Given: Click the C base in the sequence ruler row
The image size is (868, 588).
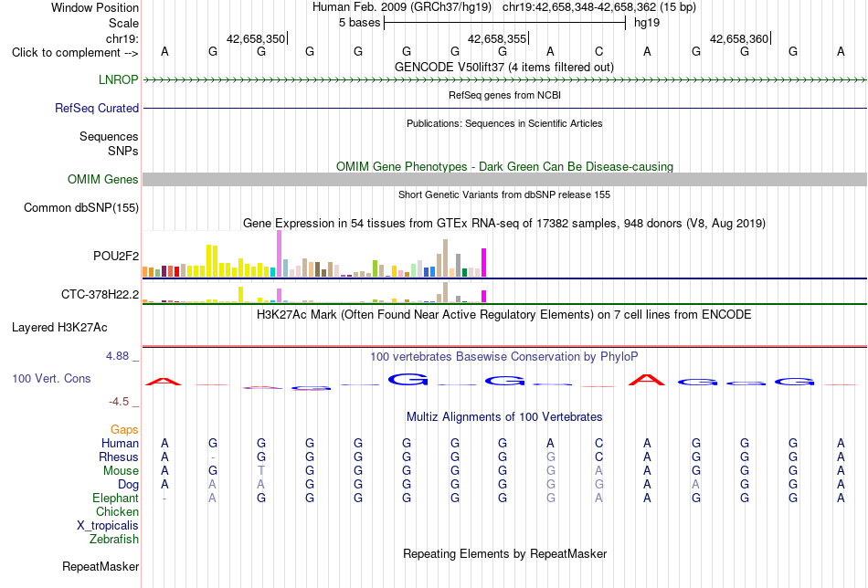Looking at the screenshot, I should (598, 52).
